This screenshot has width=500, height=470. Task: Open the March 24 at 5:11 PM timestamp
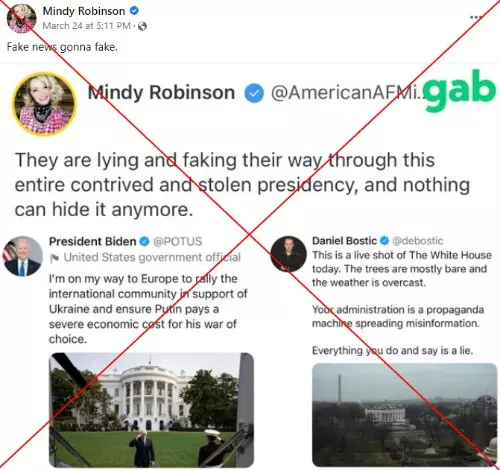[87, 26]
